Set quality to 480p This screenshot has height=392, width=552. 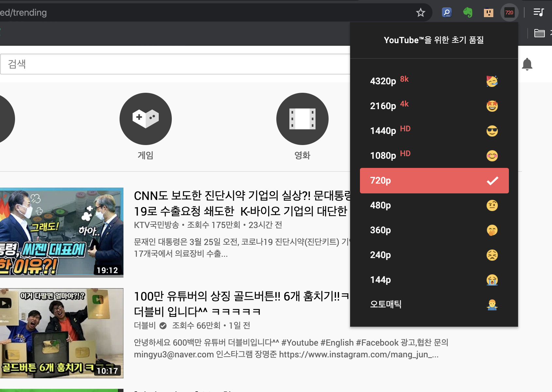point(434,205)
